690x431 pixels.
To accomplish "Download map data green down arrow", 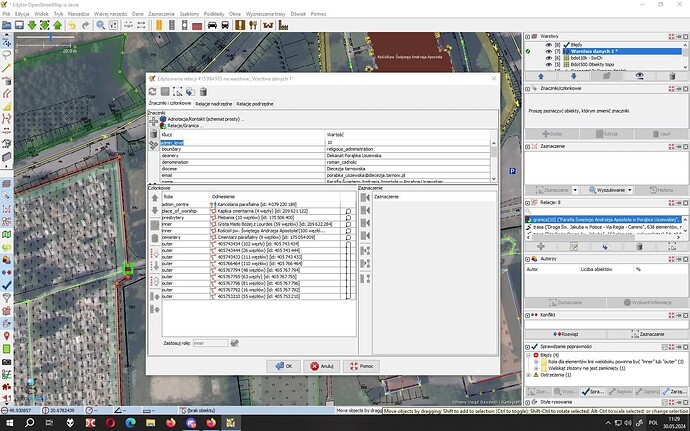I will click(32, 25).
